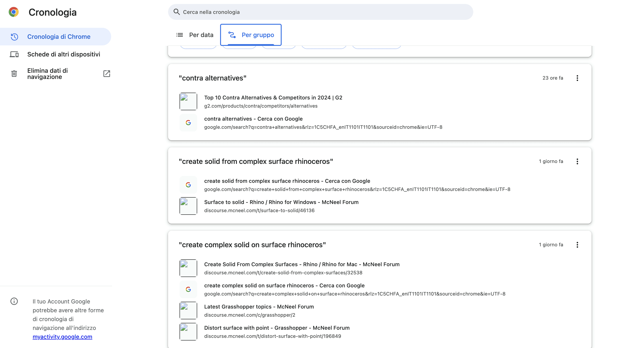Image resolution: width=644 pixels, height=348 pixels.
Task: Click favicon of Distort surface with point entry
Action: (188, 332)
